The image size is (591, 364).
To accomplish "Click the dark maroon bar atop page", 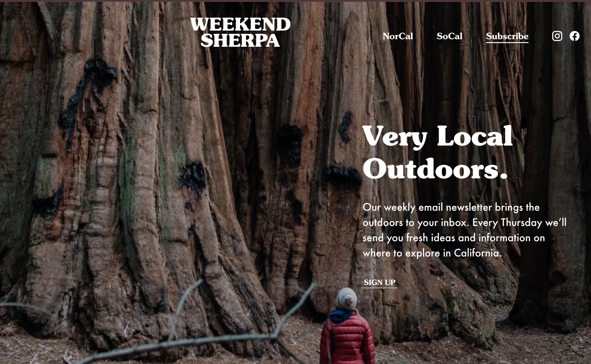I will [x=295, y=1].
